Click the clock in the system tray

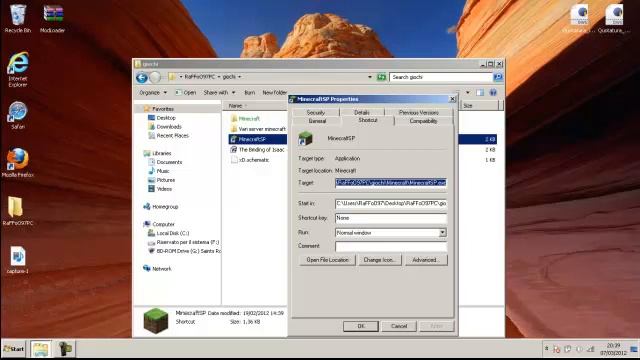pos(613,349)
